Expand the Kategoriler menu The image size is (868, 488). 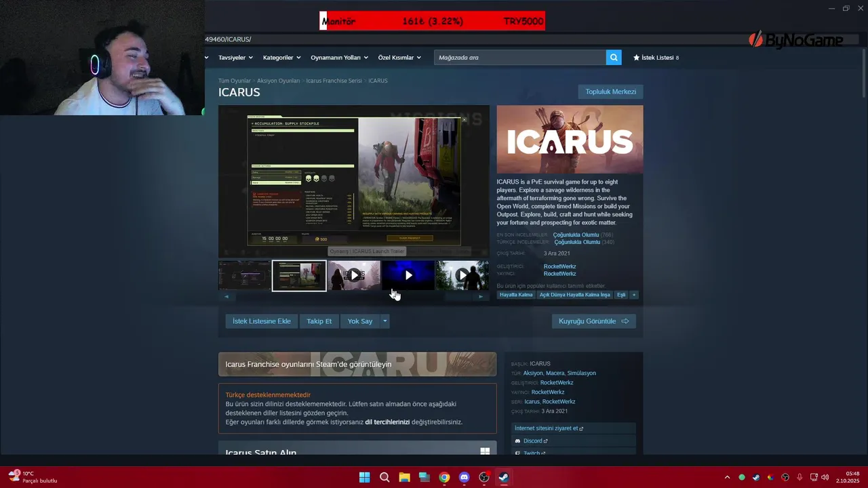pyautogui.click(x=281, y=58)
